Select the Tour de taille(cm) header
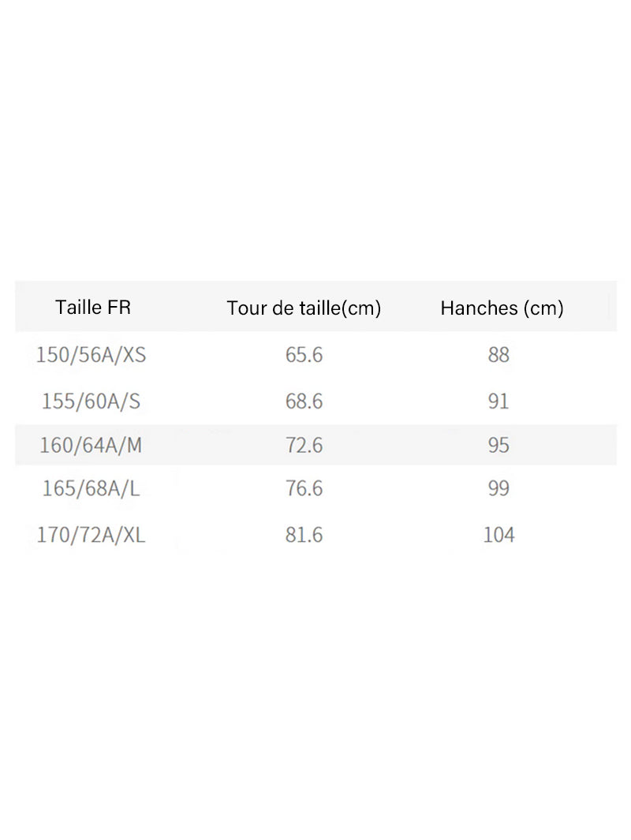631x840 pixels. click(304, 308)
